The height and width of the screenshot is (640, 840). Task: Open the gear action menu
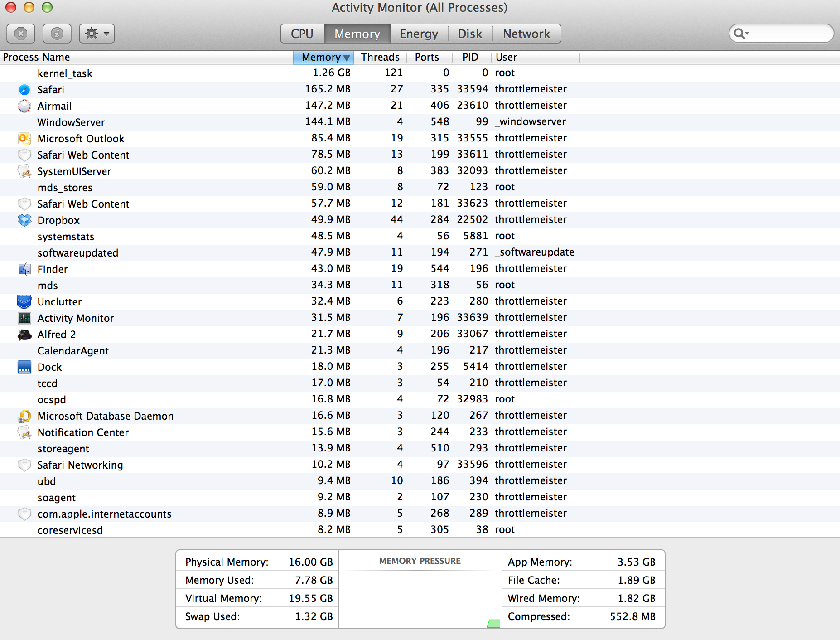click(97, 34)
